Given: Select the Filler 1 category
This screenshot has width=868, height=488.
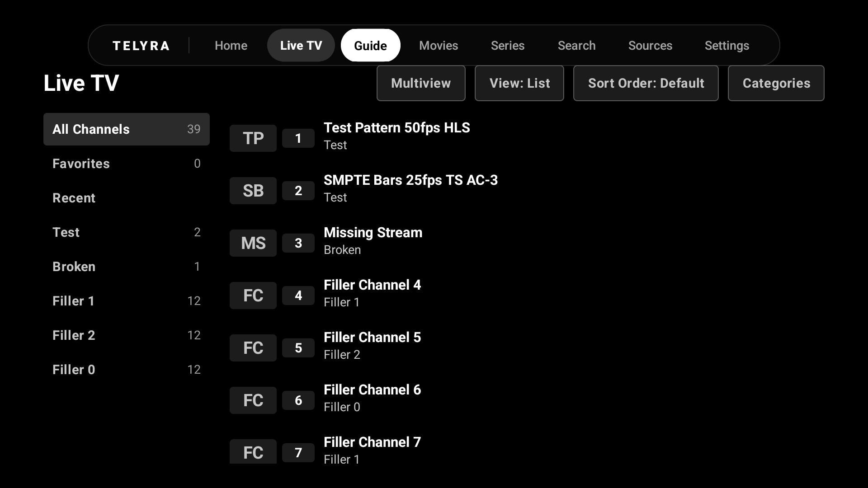Looking at the screenshot, I should pyautogui.click(x=127, y=301).
